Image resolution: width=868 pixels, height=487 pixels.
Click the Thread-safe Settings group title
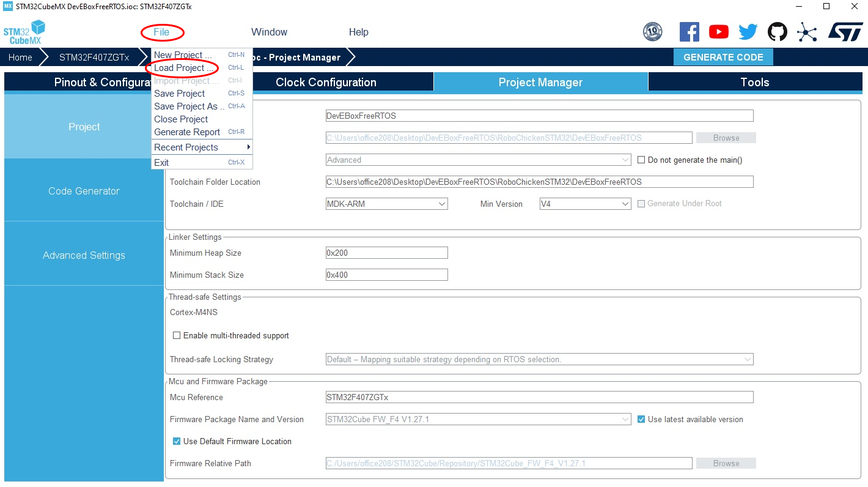click(x=205, y=297)
